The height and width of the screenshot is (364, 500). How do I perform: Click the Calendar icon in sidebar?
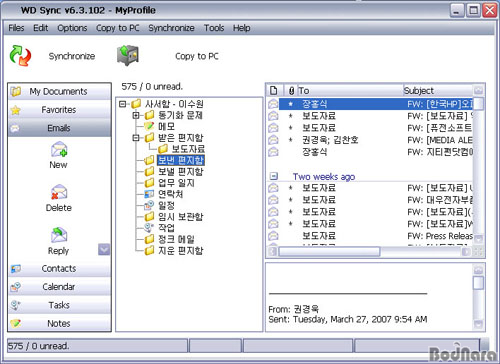point(16,287)
